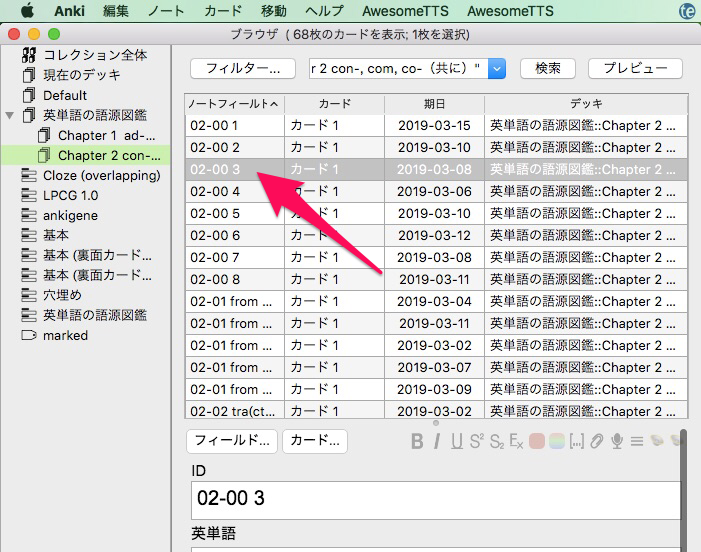
Task: Select row 02-02 tra(ct...
Action: pos(436,410)
